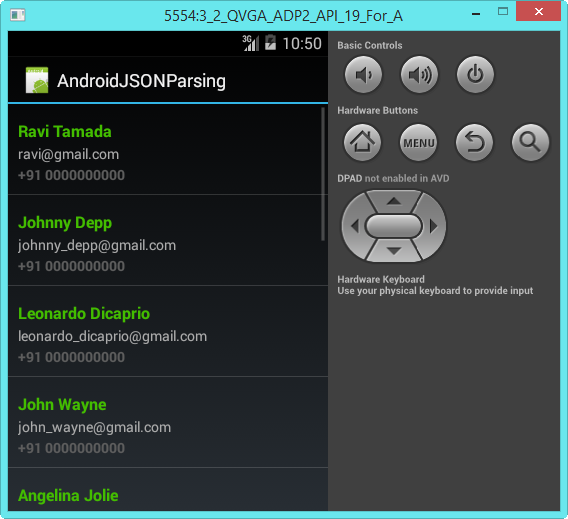This screenshot has height=519, width=568.
Task: Click leonardo_dicaprio@gmail.com email text
Action: click(113, 336)
